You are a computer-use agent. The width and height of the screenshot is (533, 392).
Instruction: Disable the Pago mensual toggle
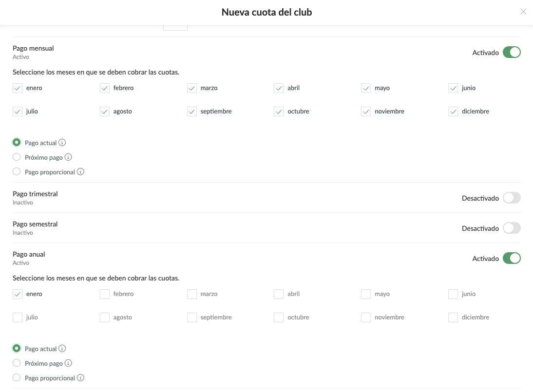pyautogui.click(x=512, y=53)
